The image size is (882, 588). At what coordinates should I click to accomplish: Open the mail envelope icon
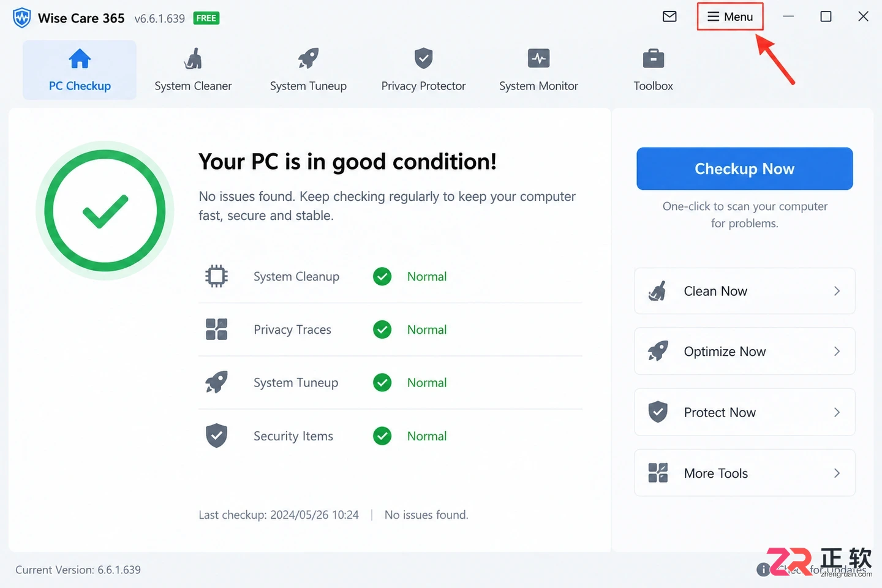669,17
